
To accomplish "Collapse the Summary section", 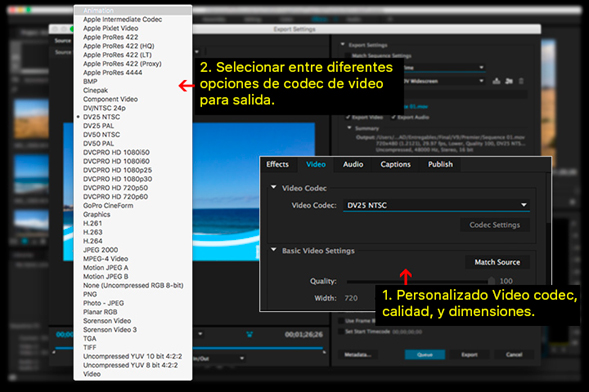I will click(x=349, y=128).
